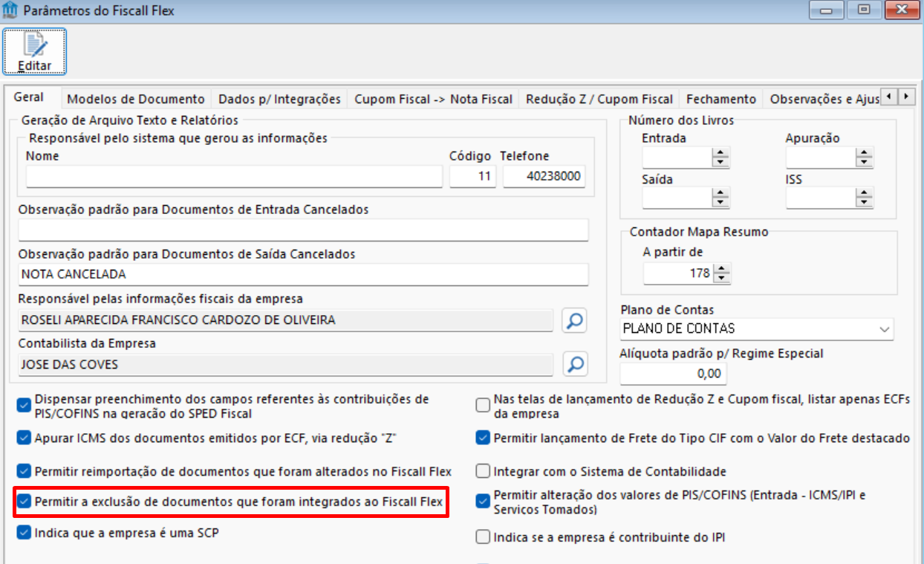Viewport: 924px width, 564px height.
Task: Open the Fechamento tab
Action: click(721, 99)
